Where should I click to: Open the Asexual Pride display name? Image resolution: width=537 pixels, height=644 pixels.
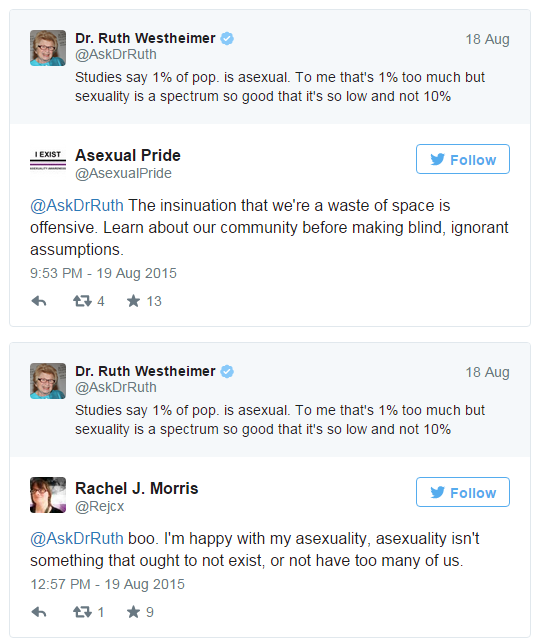(128, 156)
